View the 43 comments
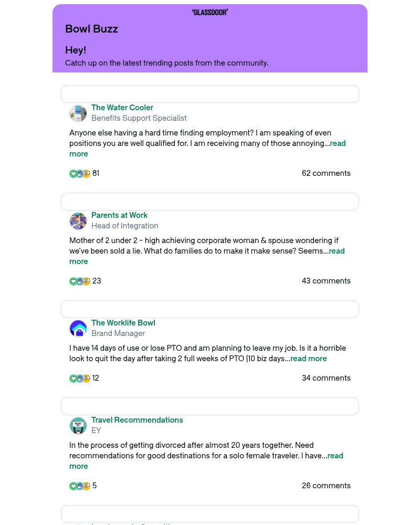This screenshot has height=525, width=420. pos(326,281)
